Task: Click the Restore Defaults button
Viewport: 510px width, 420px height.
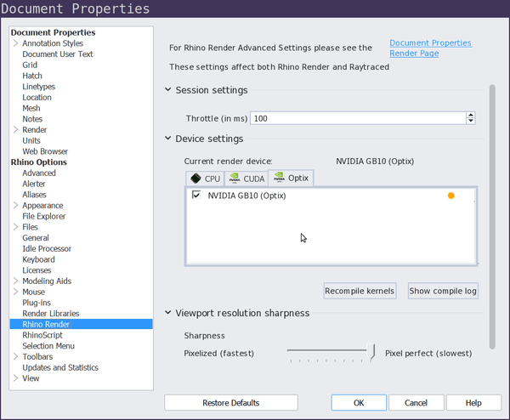Action: (231, 403)
